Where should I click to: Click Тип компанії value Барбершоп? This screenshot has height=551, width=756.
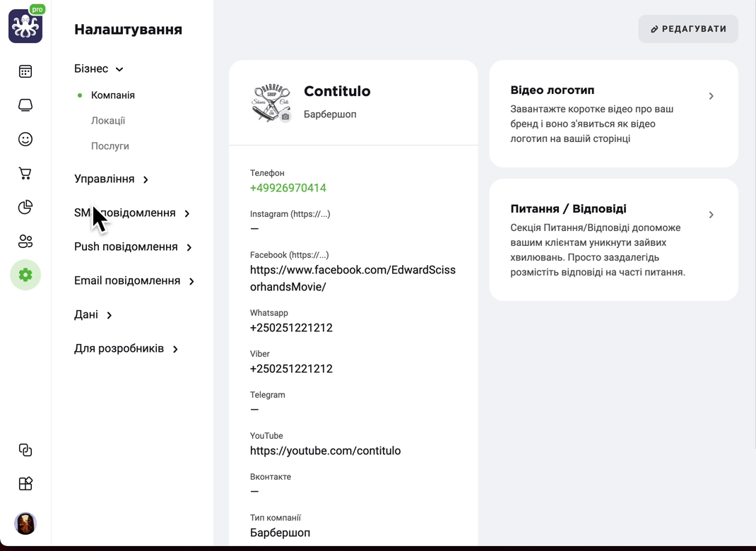coord(280,533)
